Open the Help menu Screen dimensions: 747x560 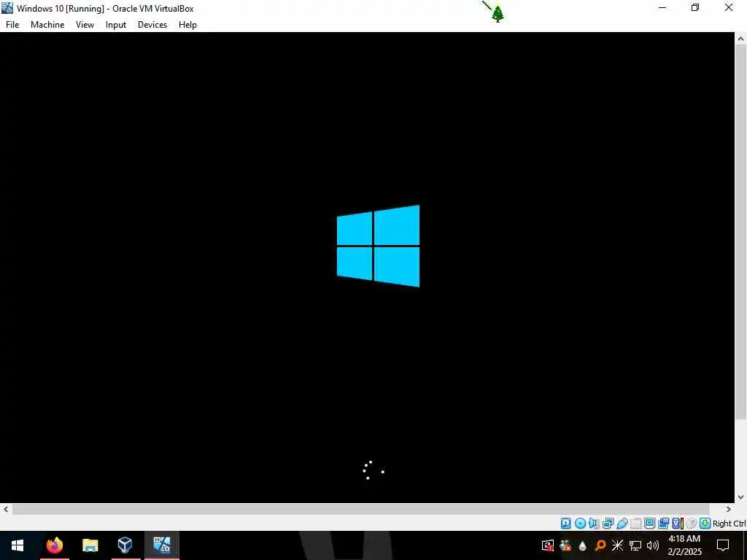pyautogui.click(x=187, y=25)
